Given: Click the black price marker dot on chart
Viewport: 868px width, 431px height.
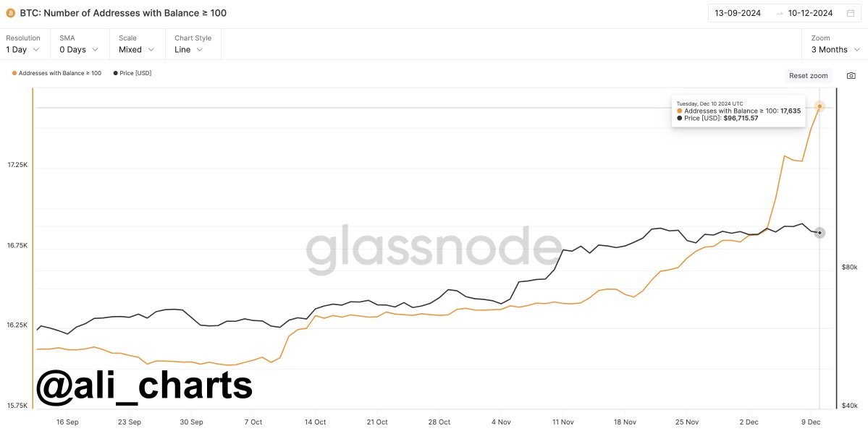Looking at the screenshot, I should pyautogui.click(x=819, y=233).
